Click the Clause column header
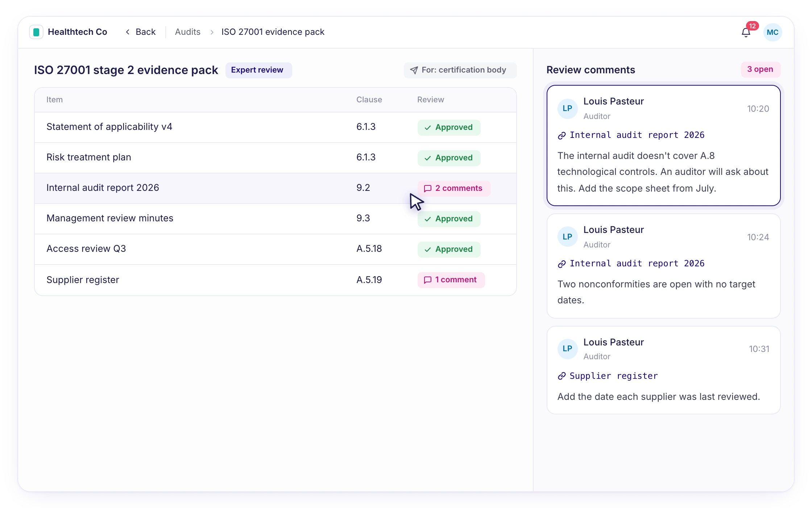This screenshot has width=812, height=508. click(369, 100)
